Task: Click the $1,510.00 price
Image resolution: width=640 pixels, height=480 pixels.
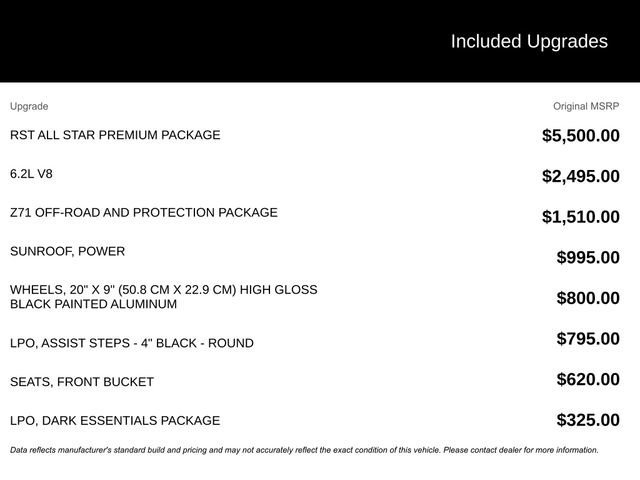Action: pos(580,217)
